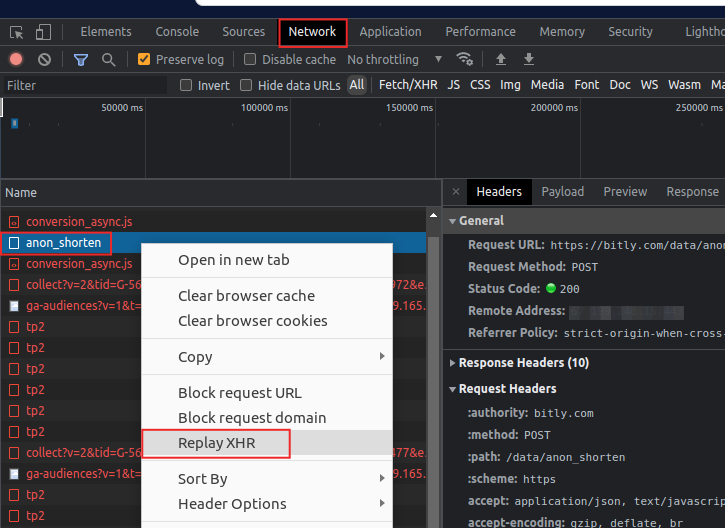Filter requests by Fetch/XHR
The image size is (725, 528).
click(407, 85)
